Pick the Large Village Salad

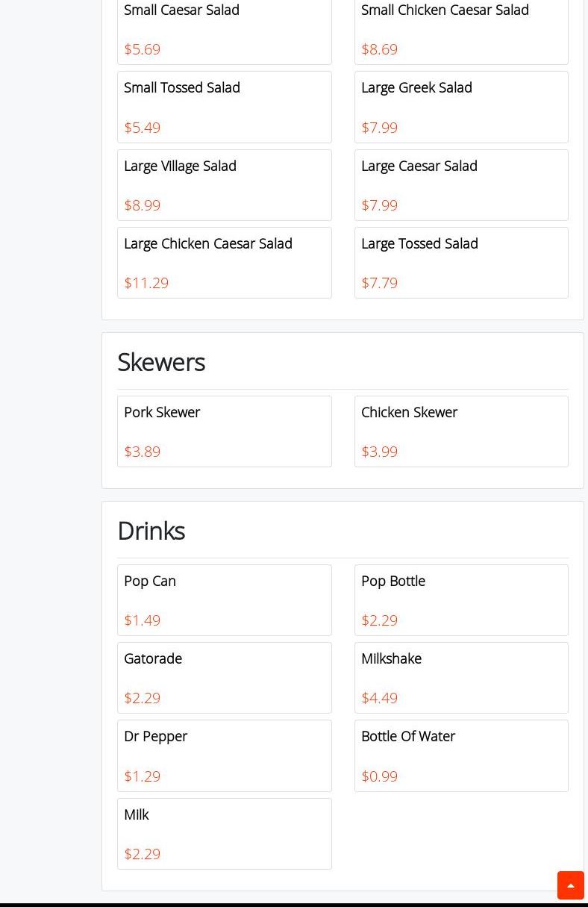(224, 185)
